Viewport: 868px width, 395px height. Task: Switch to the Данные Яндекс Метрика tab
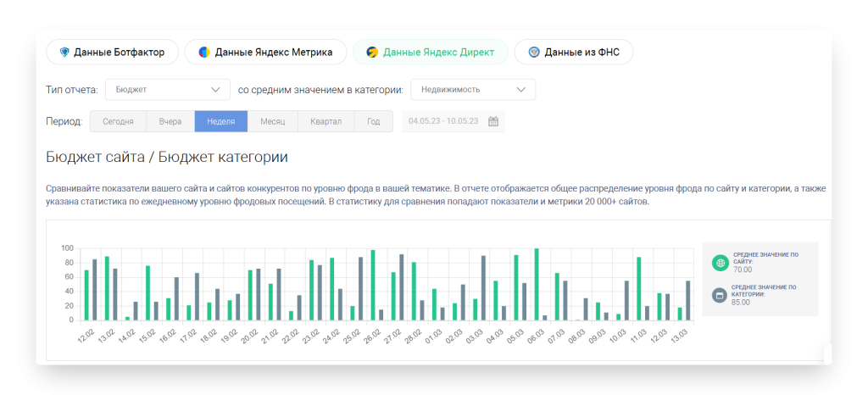pos(265,53)
